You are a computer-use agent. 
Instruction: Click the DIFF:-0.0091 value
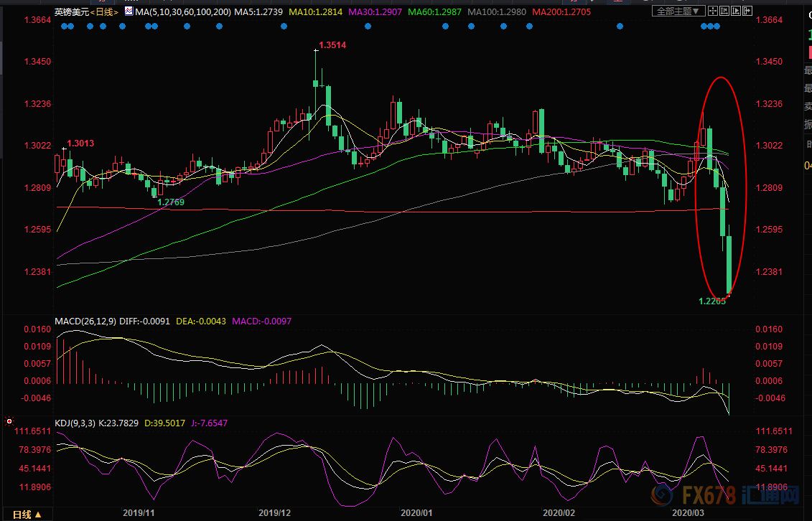point(144,321)
